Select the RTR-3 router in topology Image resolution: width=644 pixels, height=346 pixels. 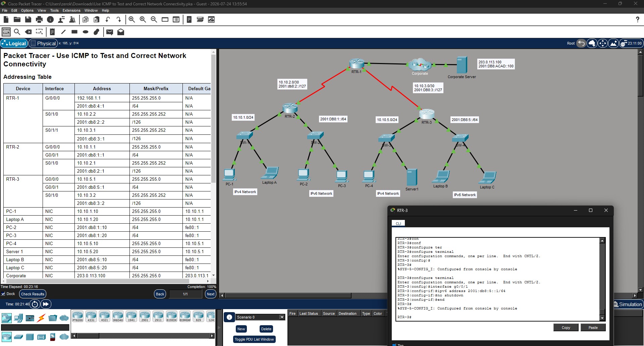point(427,114)
